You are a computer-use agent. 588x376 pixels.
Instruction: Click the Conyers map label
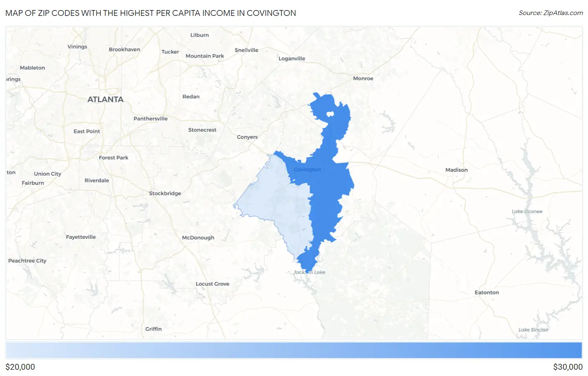click(247, 137)
